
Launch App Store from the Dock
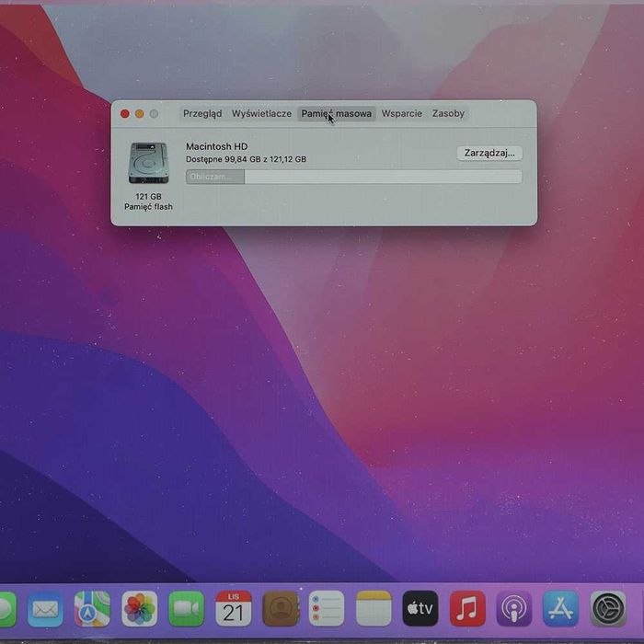click(560, 609)
